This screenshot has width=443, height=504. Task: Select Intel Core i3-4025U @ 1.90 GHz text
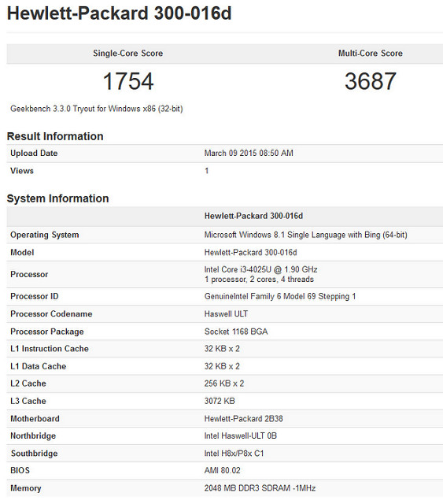click(260, 269)
